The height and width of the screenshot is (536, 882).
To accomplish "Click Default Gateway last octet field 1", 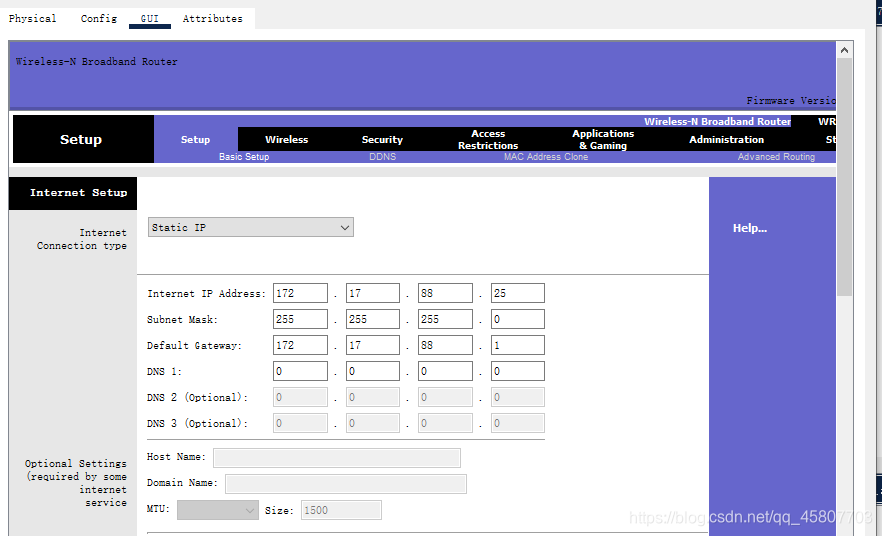I will [518, 345].
